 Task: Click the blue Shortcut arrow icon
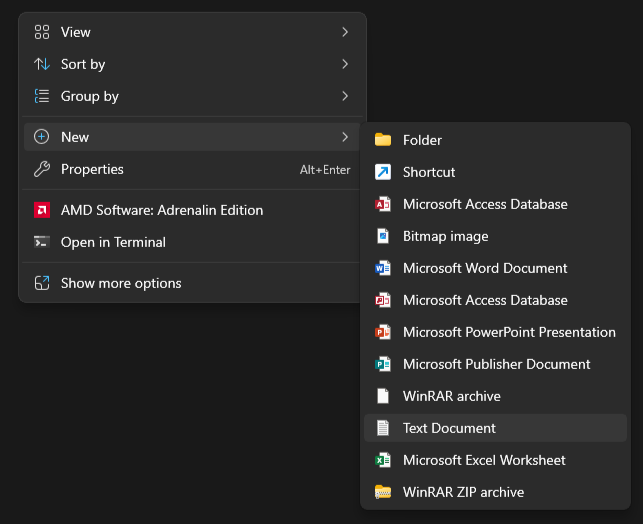383,172
